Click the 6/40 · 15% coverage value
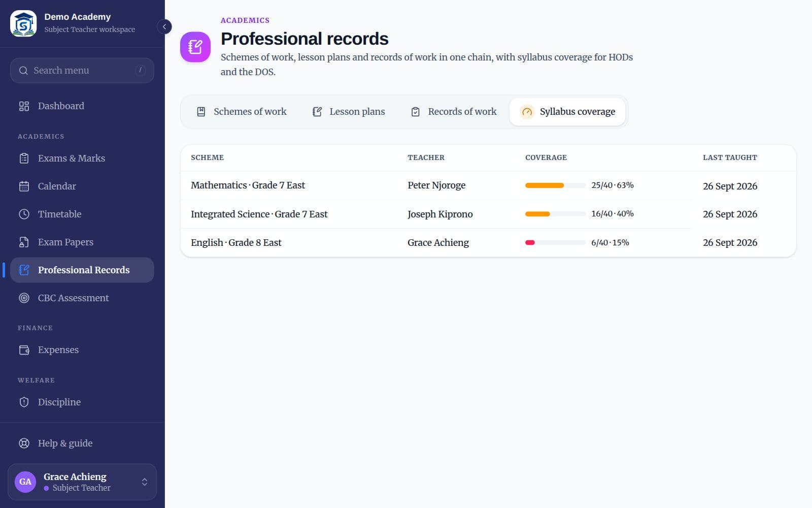Screen dimensions: 812x508 coord(610,243)
